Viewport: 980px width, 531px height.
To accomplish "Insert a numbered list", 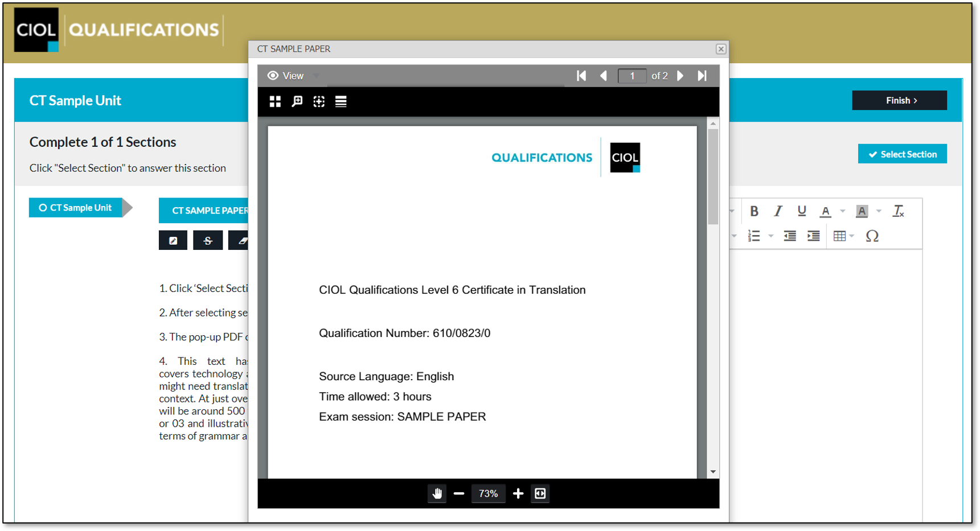I will pos(754,236).
